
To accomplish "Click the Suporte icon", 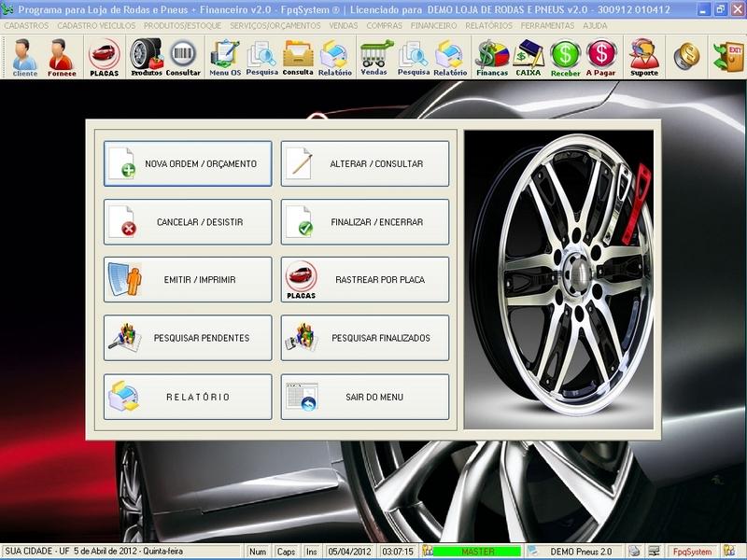I will point(643,58).
